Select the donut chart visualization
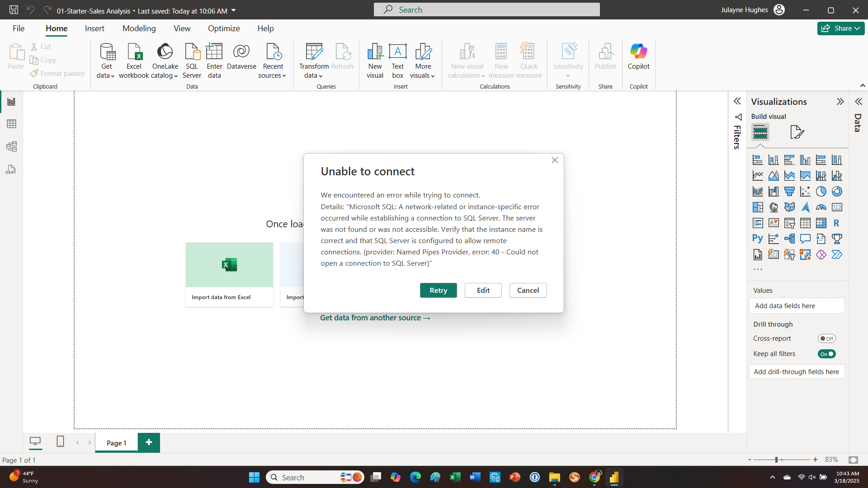868x488 pixels. click(x=837, y=192)
